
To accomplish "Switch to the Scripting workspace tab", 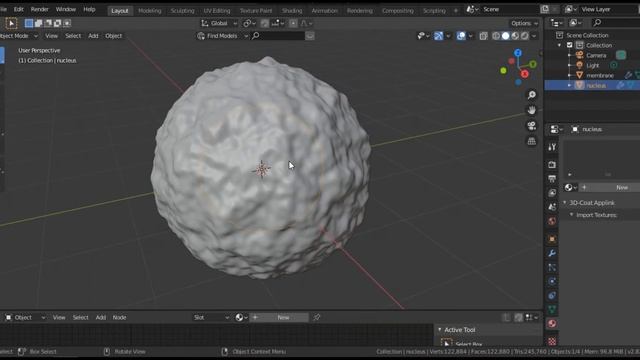I will (x=434, y=11).
